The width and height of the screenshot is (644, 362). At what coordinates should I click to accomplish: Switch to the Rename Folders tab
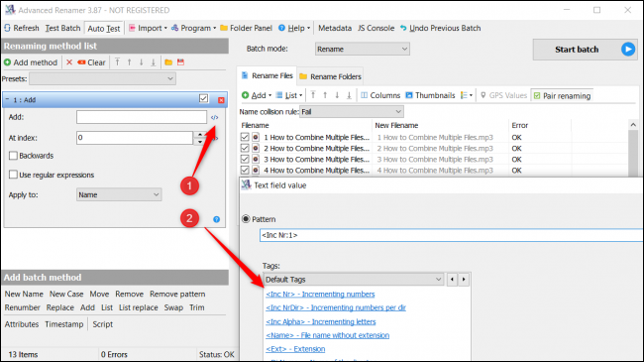(330, 76)
